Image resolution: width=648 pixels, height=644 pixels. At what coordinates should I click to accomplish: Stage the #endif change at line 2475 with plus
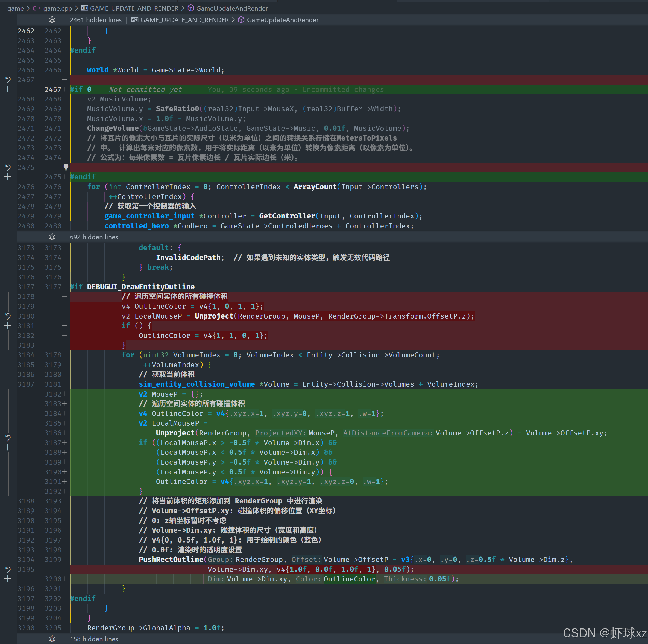(x=8, y=177)
